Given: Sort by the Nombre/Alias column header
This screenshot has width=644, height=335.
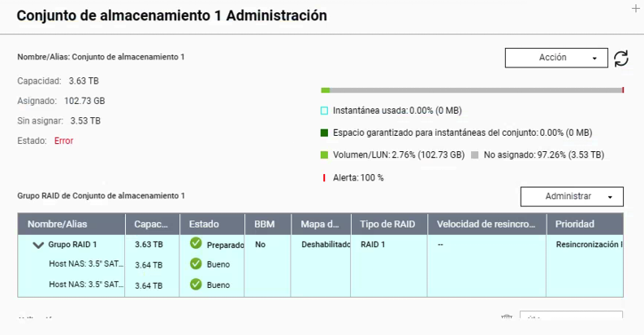Looking at the screenshot, I should coord(57,224).
